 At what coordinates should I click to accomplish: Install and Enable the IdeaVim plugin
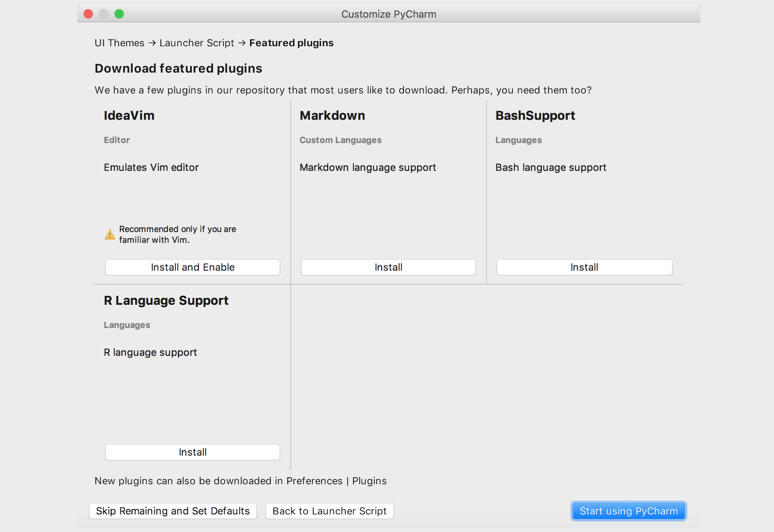point(193,267)
